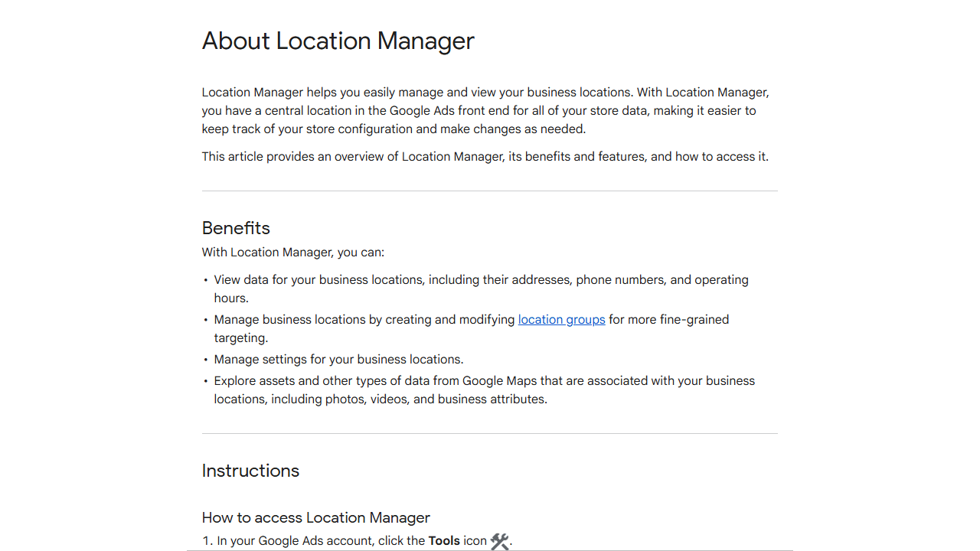Click bullet starting 'Explore assets and other types'
The image size is (980, 551).
click(485, 390)
